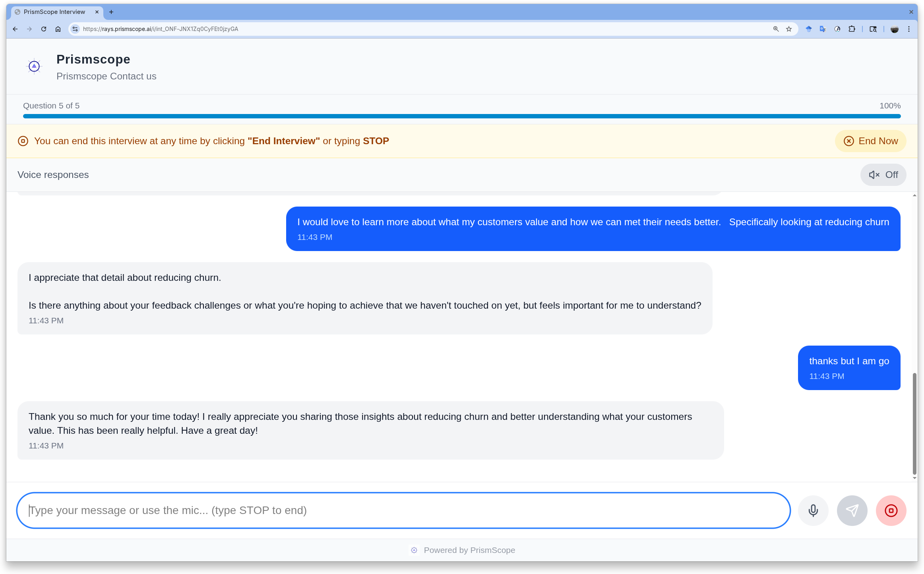Close the PrismScope Interview tab
Image resolution: width=924 pixels, height=574 pixels.
[97, 12]
